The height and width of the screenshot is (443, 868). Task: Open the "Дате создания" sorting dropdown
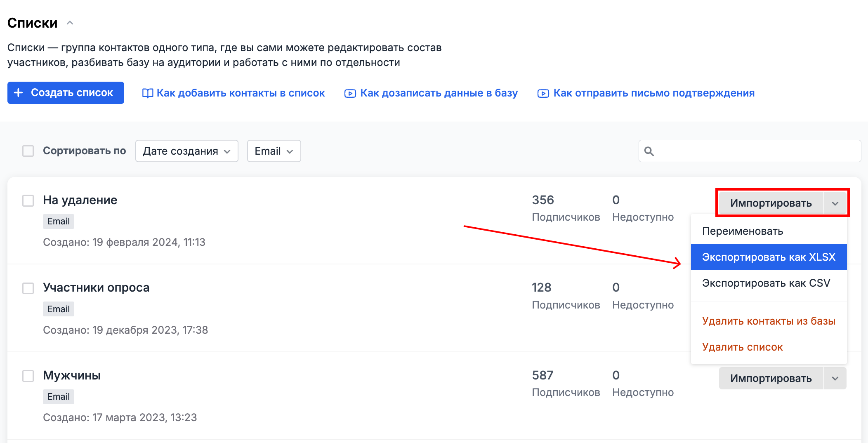[x=186, y=151]
